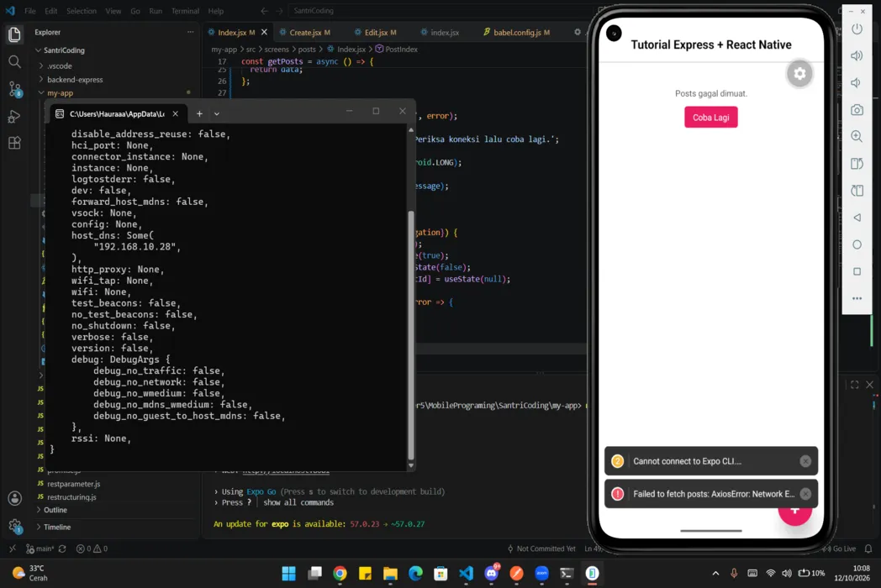The image size is (881, 588).
Task: Open the Manage gear in the activity bar
Action: (14, 526)
